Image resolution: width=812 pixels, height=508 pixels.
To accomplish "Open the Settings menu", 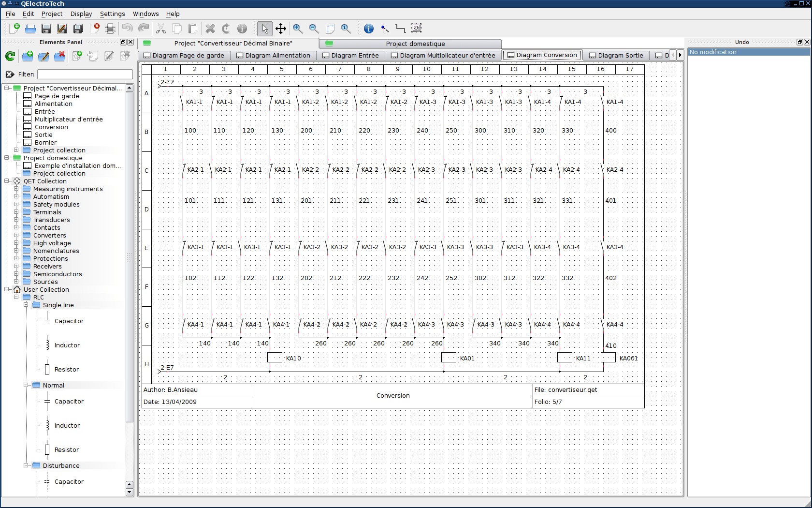I will [112, 14].
